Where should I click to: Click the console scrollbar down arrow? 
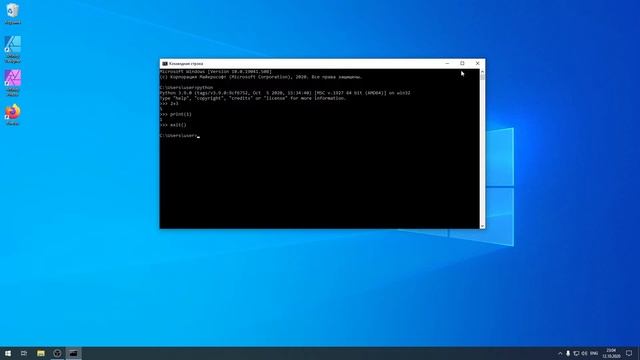coord(482,226)
